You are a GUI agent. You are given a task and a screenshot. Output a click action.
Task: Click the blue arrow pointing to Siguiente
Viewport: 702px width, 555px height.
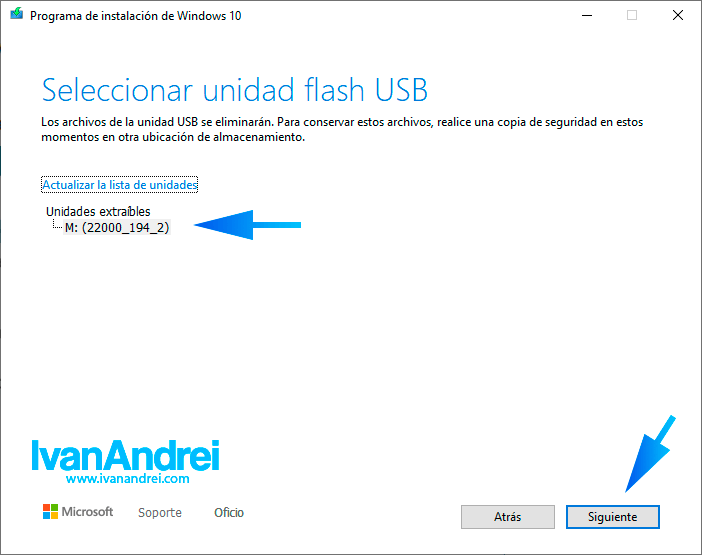pos(650,454)
